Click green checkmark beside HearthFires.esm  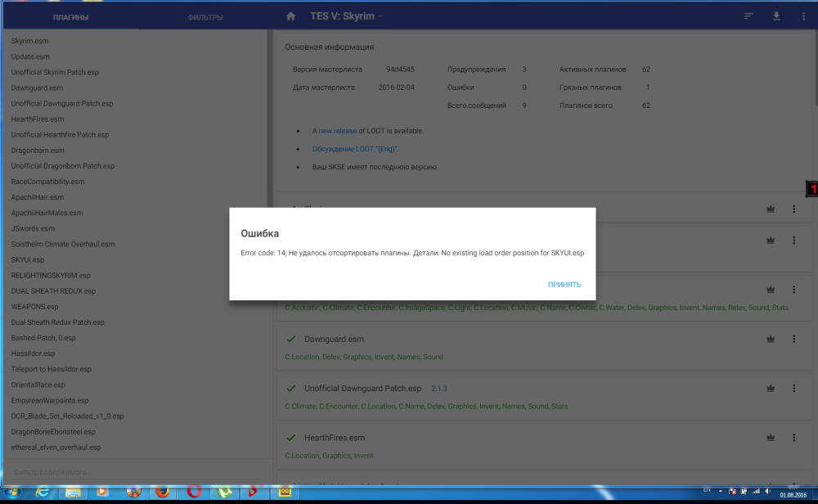coord(291,438)
